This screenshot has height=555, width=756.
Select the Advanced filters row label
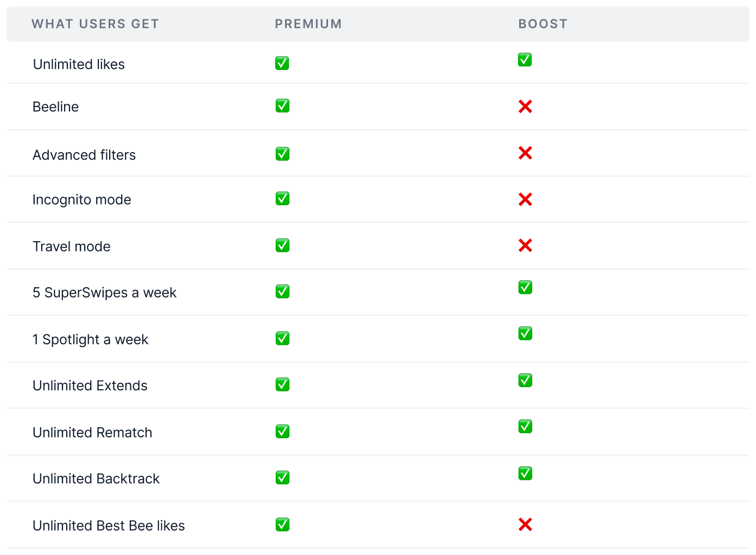coord(84,155)
